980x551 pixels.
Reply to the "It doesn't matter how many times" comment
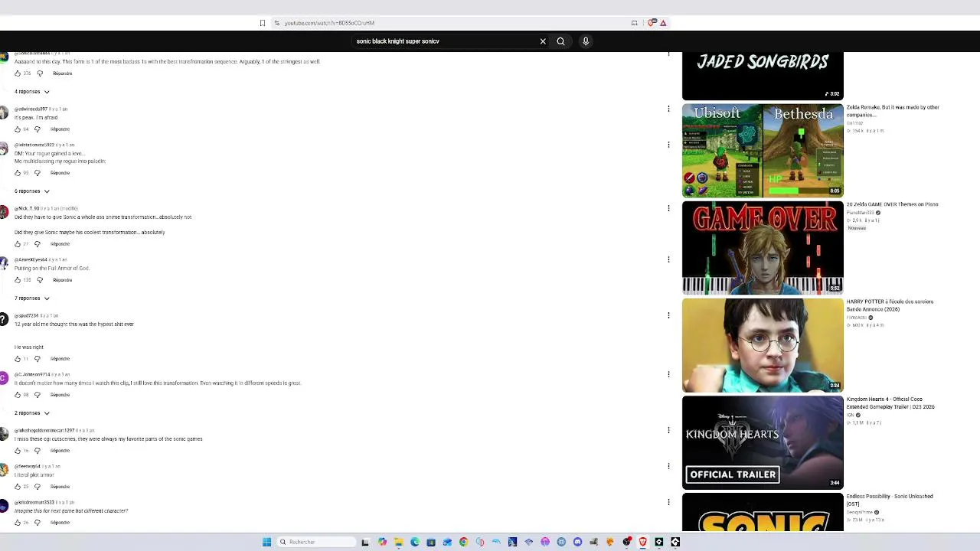(60, 395)
